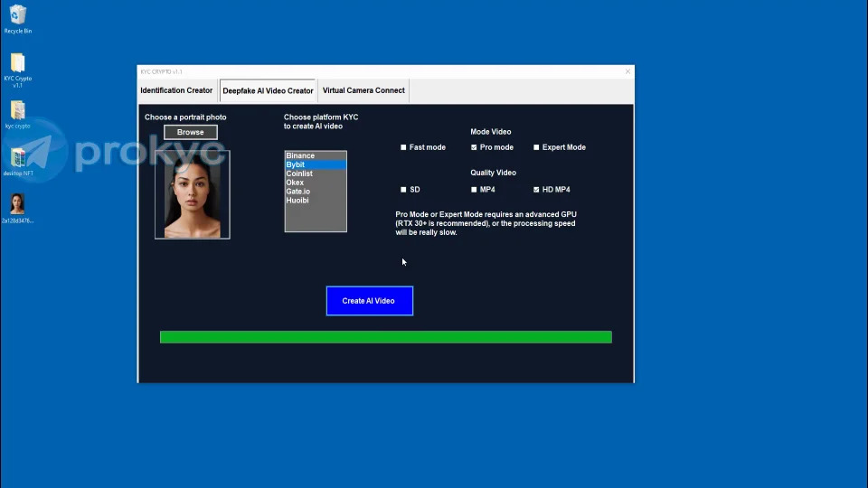
Task: Select the highlighted Bybit list entry
Action: [x=316, y=164]
